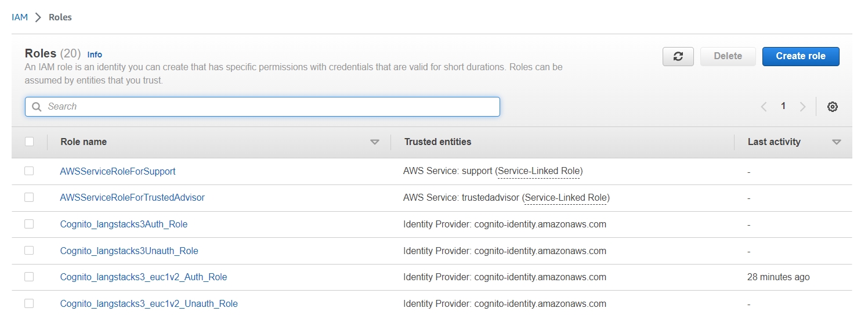Toggle the select-all roles checkbox
Viewport: 868px width, 315px height.
tap(29, 142)
